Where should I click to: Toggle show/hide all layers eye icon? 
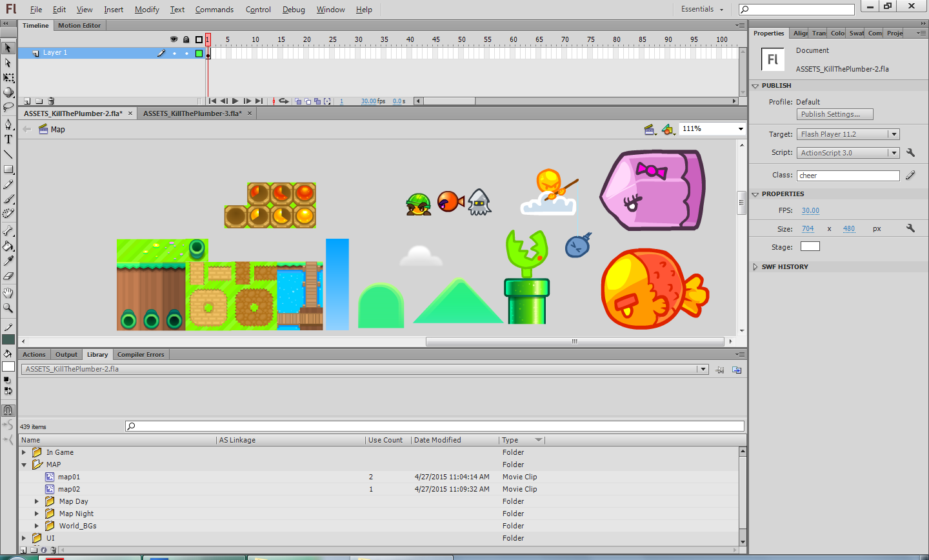tap(174, 39)
